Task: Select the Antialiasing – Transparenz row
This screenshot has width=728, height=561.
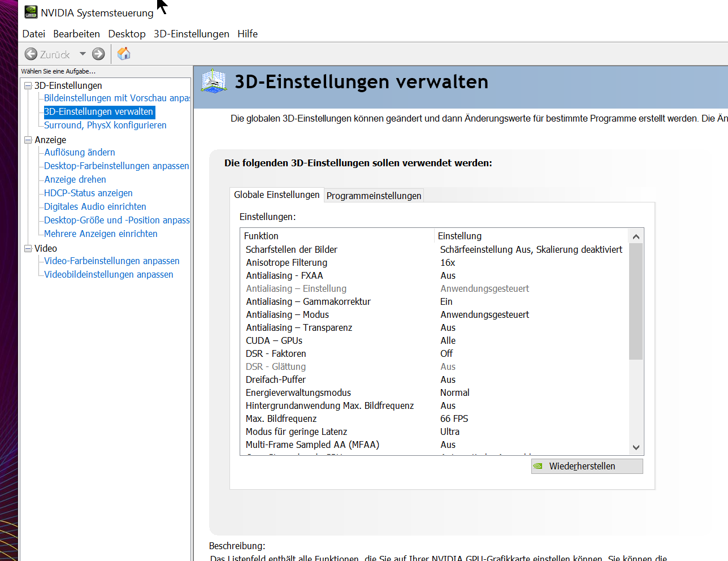Action: (x=434, y=327)
